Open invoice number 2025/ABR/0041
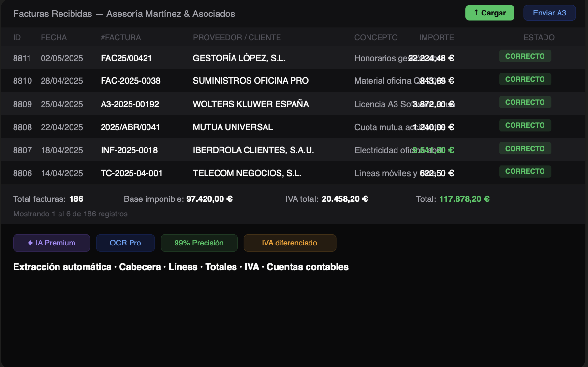This screenshot has height=367, width=588. 131,127
